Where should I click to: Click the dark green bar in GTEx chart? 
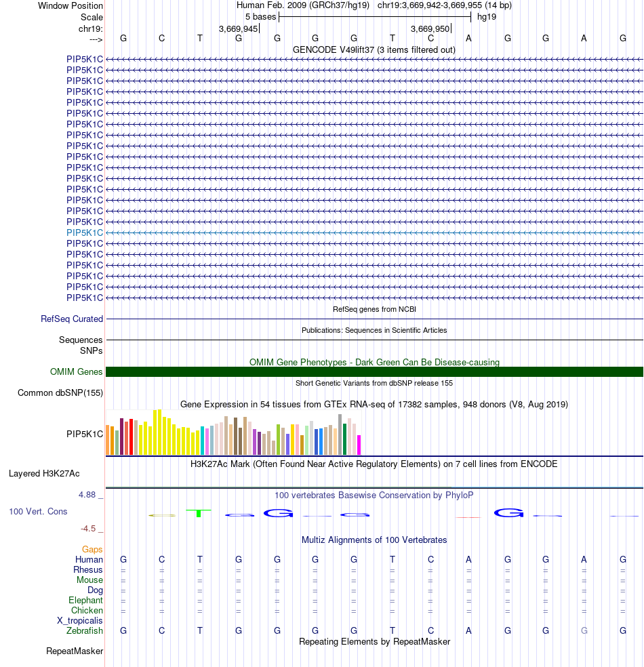pyautogui.click(x=344, y=439)
